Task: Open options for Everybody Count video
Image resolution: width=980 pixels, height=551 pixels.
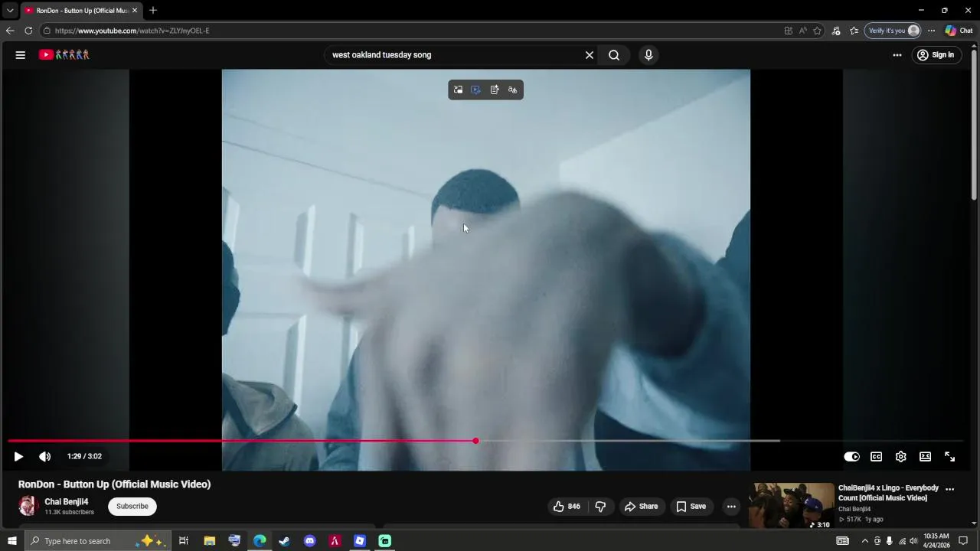Action: coord(949,489)
